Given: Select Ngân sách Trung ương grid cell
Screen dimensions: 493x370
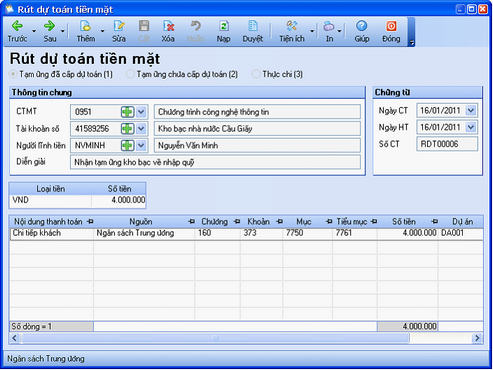Looking at the screenshot, I should [x=144, y=233].
